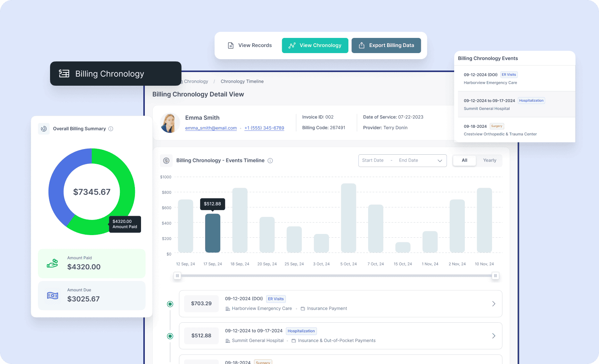
Task: Click the Surgery tag in Events panel
Action: click(497, 126)
